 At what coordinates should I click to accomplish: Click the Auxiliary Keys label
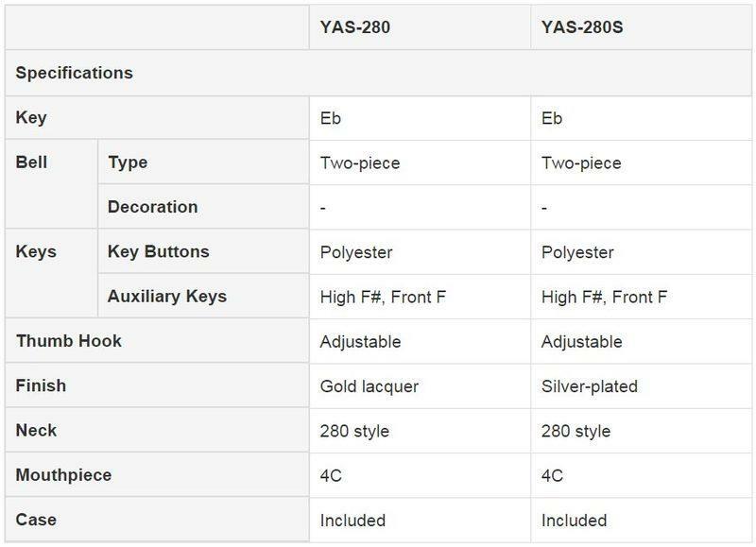[x=167, y=297]
